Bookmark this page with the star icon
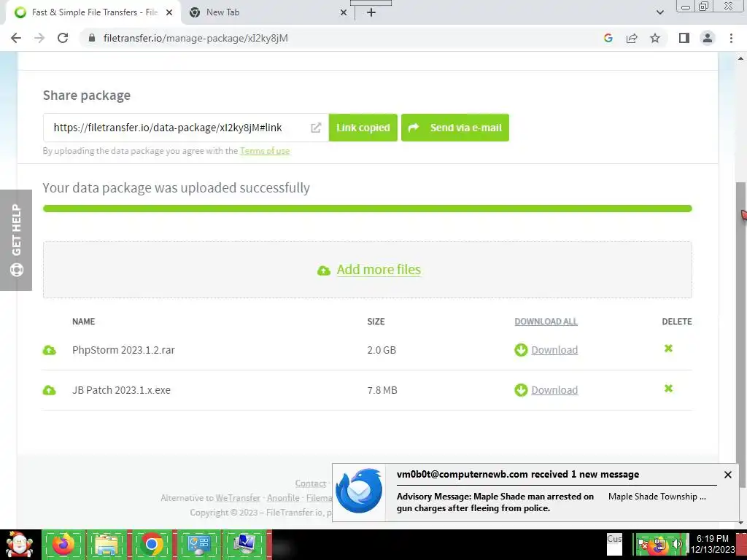 click(x=655, y=38)
